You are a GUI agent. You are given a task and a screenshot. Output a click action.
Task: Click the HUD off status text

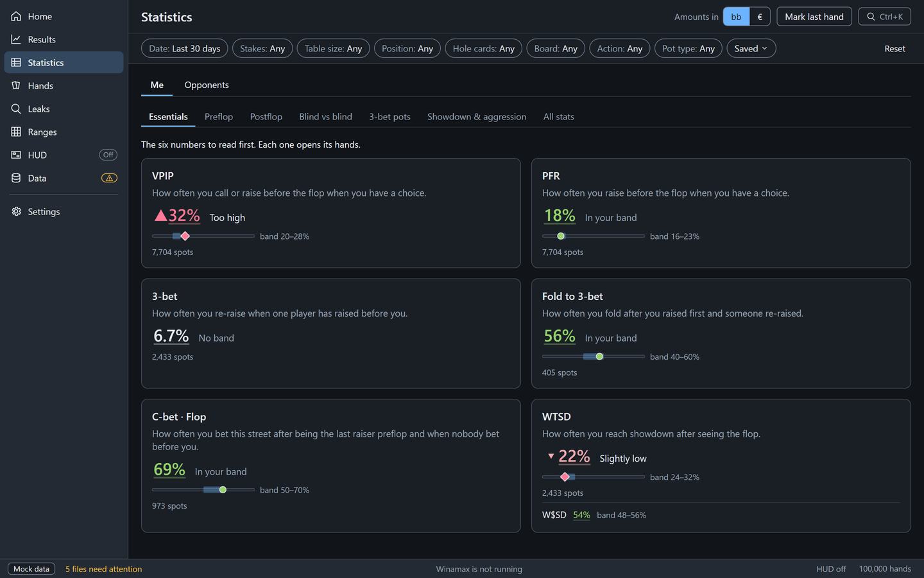coord(831,569)
